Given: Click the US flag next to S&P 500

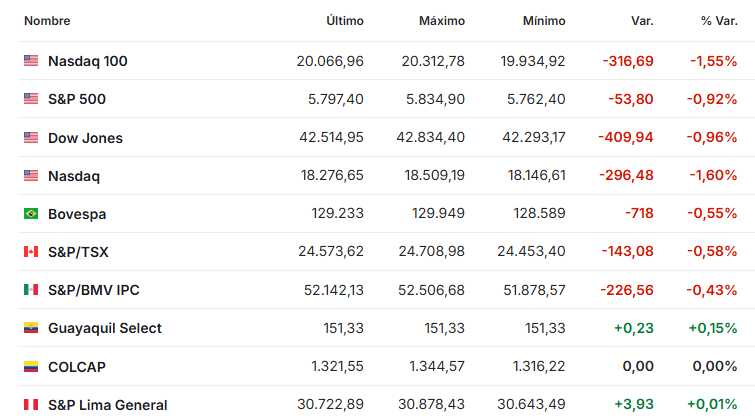Looking at the screenshot, I should pos(31,98).
